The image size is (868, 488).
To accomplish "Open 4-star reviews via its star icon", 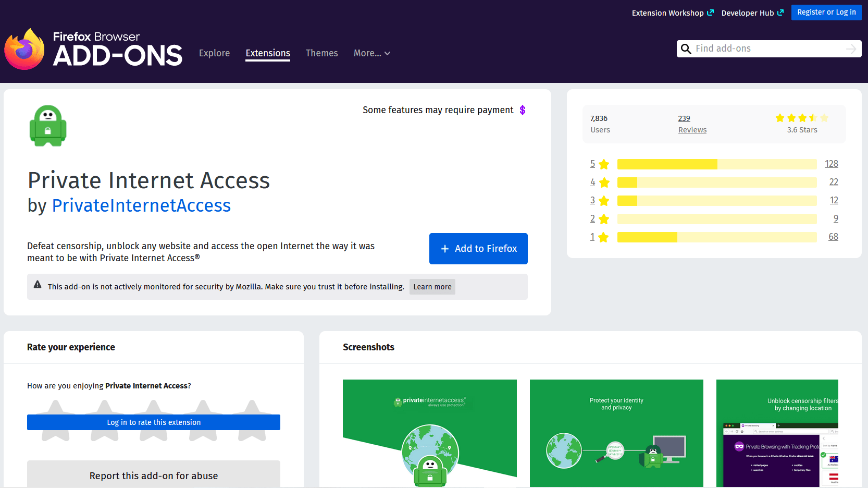I will 604,182.
